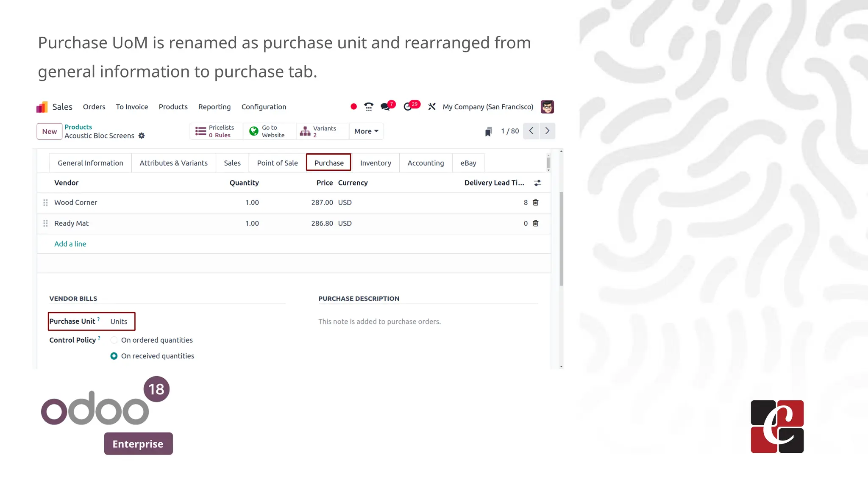Open the Purchase Unit Units field
Viewport: 868px width, 488px height.
click(119, 322)
